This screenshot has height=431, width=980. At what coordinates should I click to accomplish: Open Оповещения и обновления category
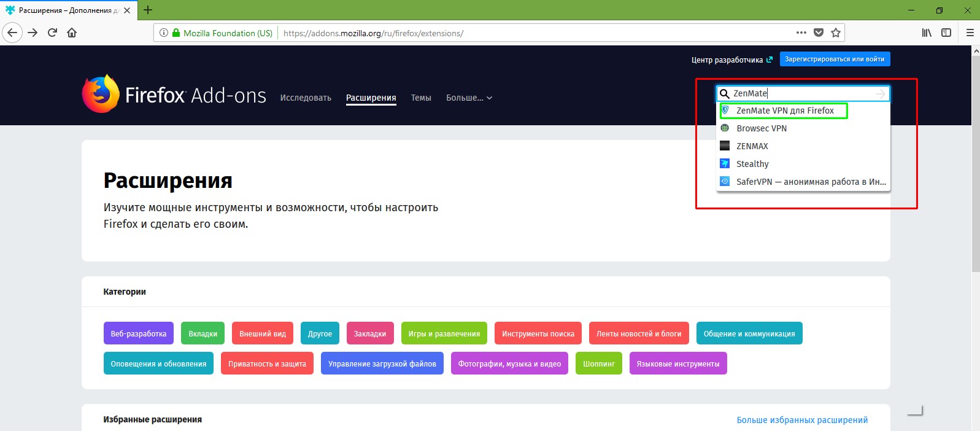tap(158, 363)
